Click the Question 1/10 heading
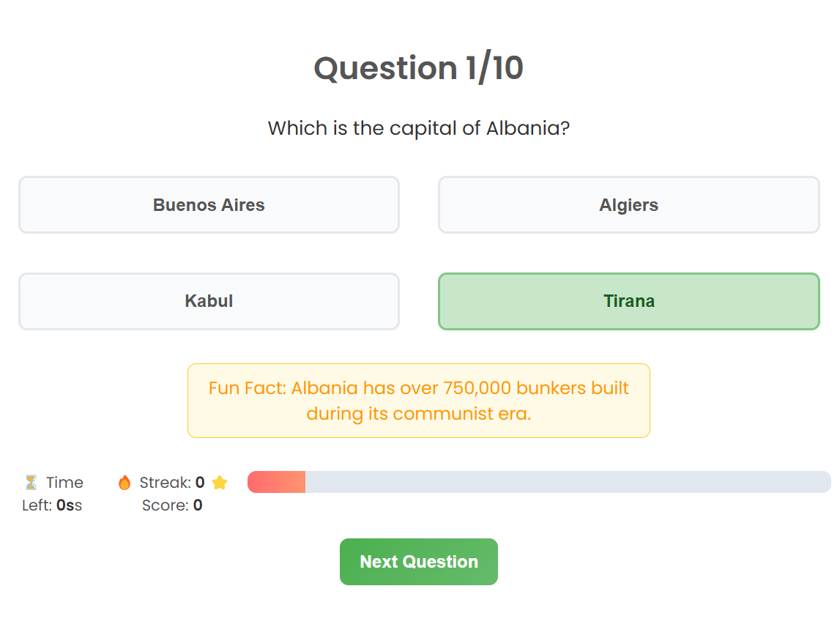 pyautogui.click(x=419, y=68)
